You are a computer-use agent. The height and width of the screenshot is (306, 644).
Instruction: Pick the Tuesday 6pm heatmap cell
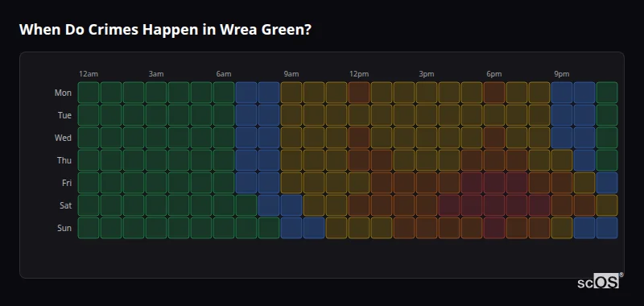click(x=494, y=115)
